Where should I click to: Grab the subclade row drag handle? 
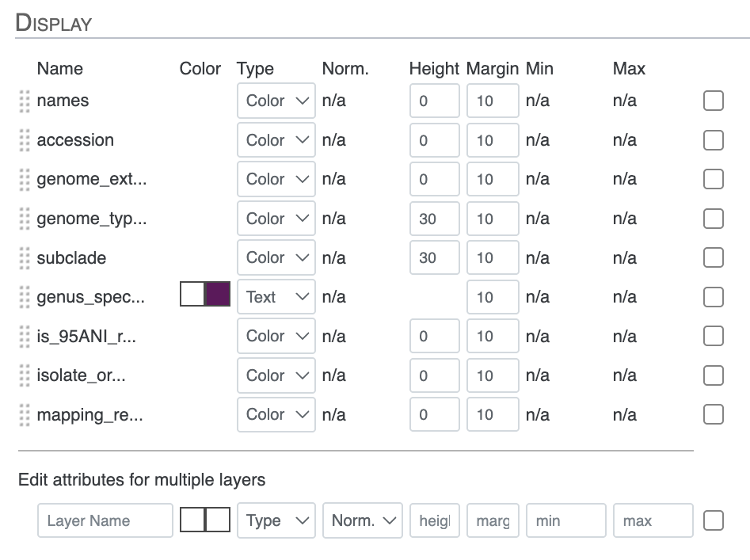25,258
